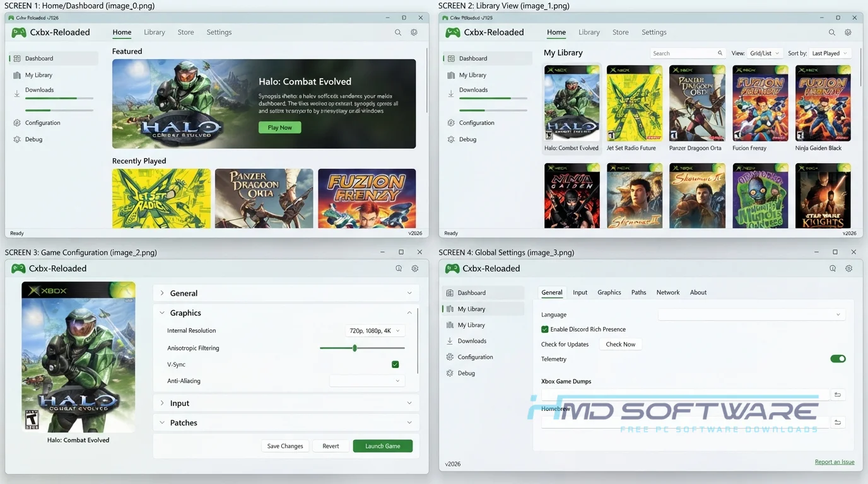Open Store tab in Screen 1
This screenshot has height=484, width=868.
(x=185, y=32)
